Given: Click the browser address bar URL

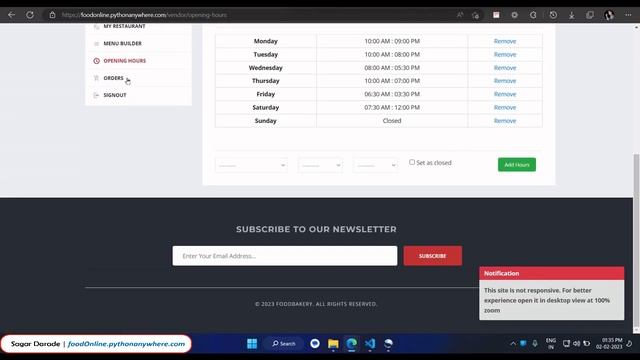Looking at the screenshot, I should point(144,15).
